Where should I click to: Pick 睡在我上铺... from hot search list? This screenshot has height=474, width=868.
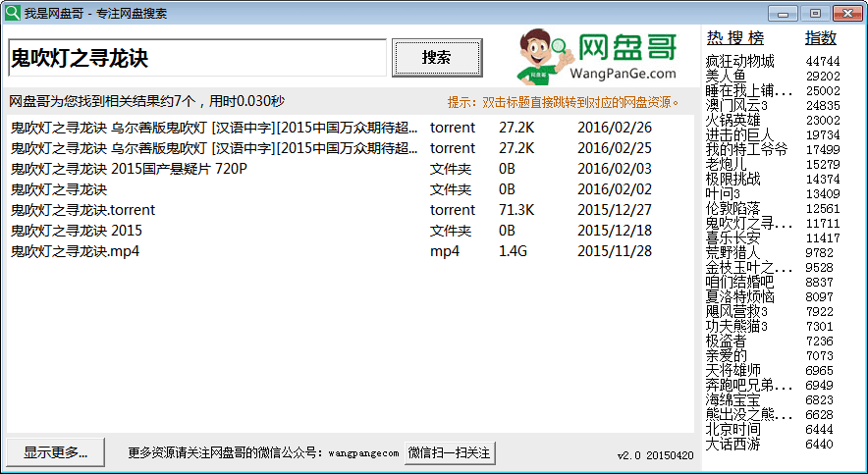pyautogui.click(x=749, y=90)
